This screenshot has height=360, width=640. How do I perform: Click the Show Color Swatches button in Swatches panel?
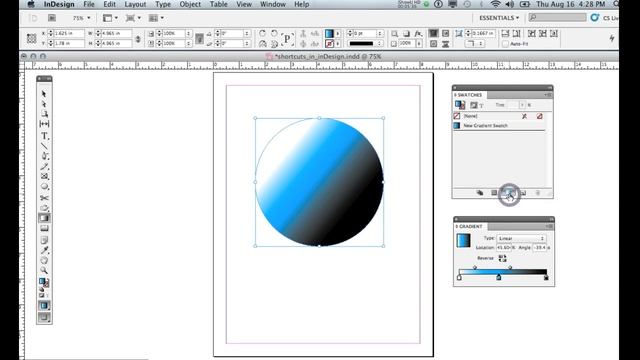click(494, 193)
